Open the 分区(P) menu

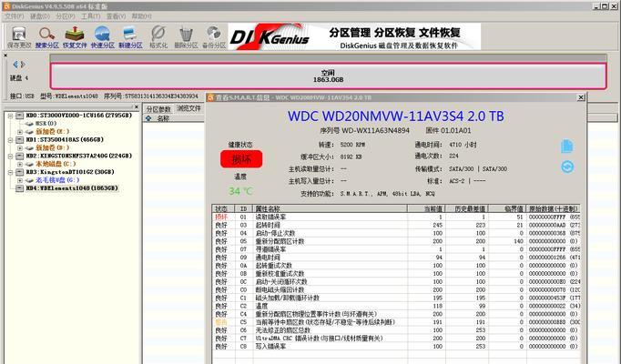click(x=66, y=16)
